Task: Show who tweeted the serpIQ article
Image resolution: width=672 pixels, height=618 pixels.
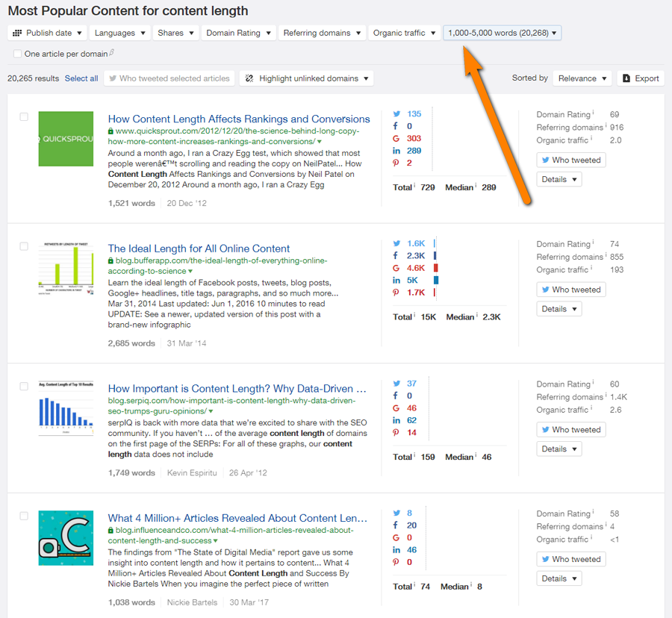Action: [x=571, y=430]
